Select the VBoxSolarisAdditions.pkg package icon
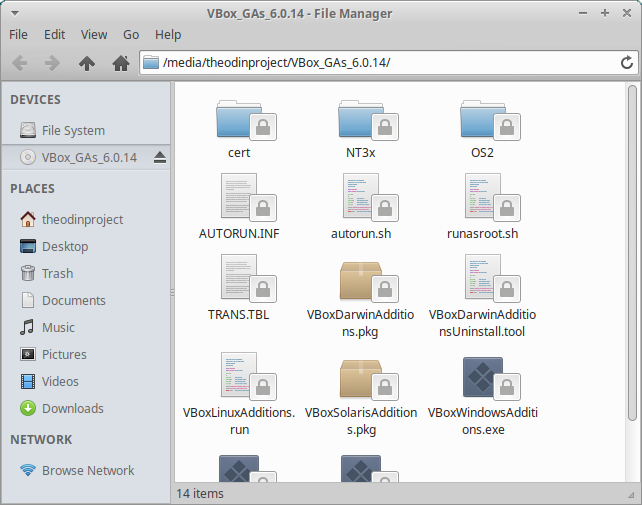The height and width of the screenshot is (505, 642). (x=361, y=378)
